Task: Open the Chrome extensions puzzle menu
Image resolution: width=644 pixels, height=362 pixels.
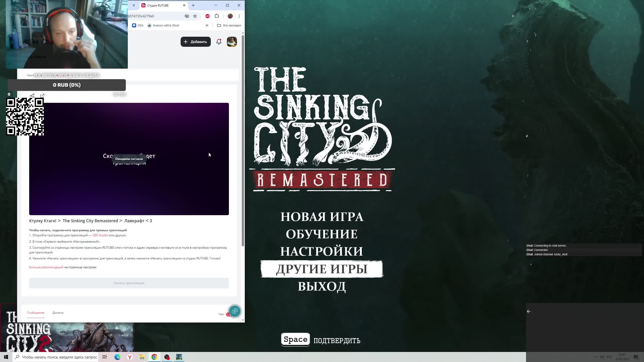Action: point(217,16)
